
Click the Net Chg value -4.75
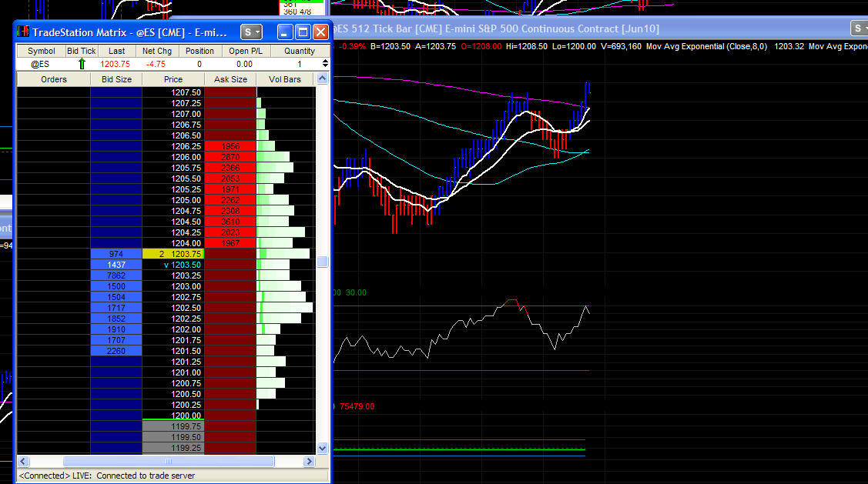[156, 64]
